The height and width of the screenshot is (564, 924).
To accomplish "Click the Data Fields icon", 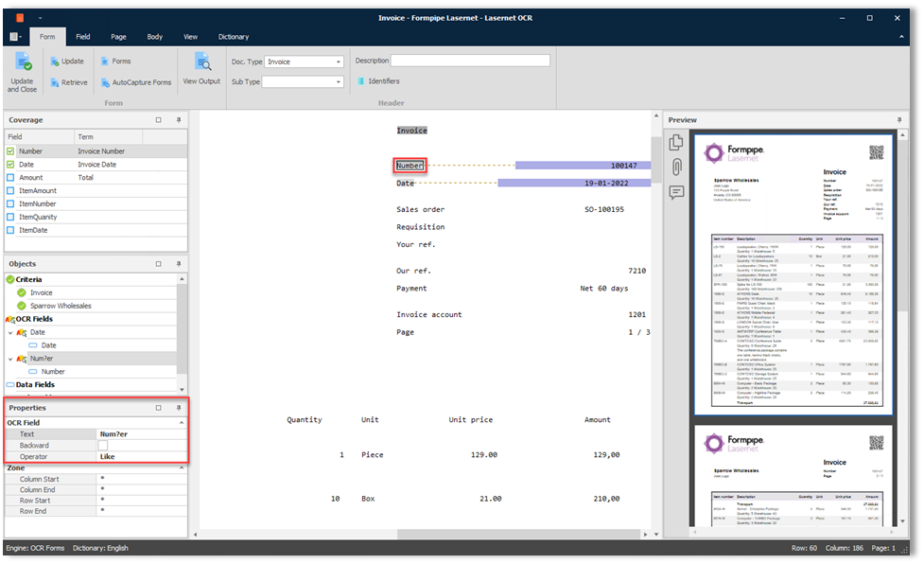I will click(x=10, y=385).
